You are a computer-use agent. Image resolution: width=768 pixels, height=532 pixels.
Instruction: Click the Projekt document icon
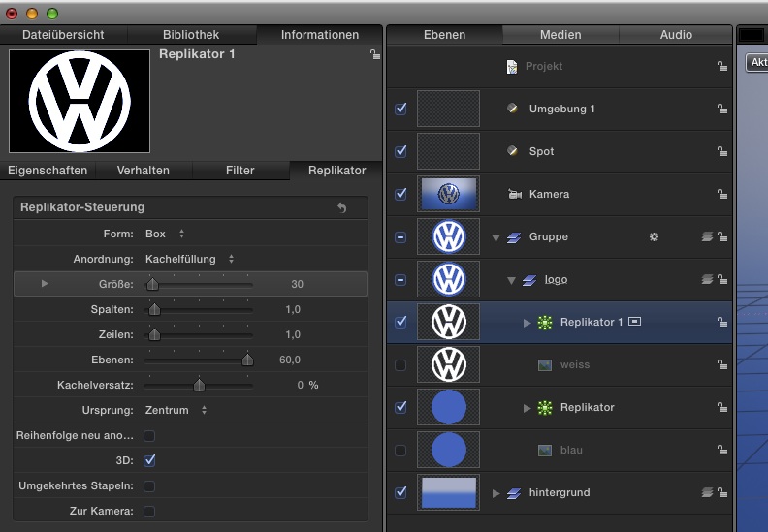[x=512, y=67]
